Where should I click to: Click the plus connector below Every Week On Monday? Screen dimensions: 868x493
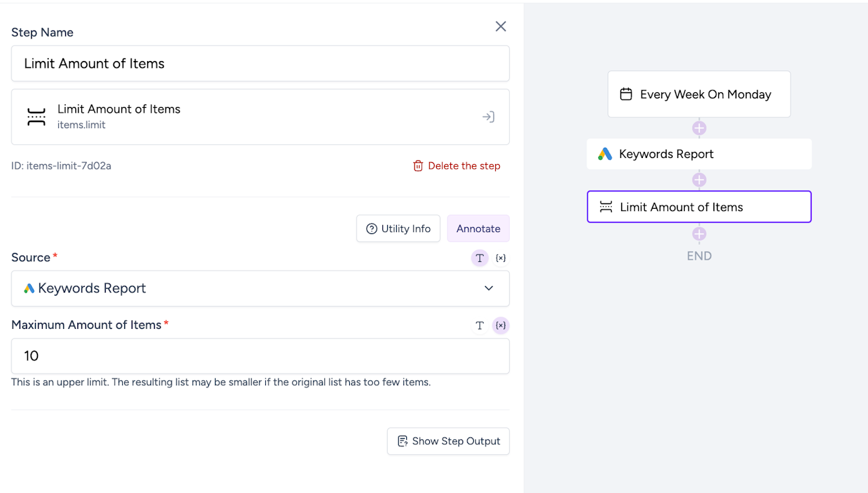(699, 128)
